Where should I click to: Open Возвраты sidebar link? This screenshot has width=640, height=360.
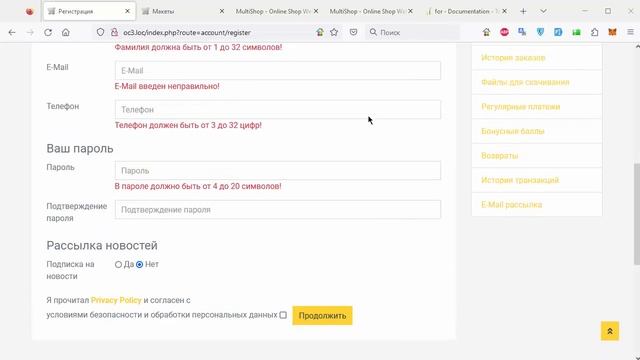(500, 156)
